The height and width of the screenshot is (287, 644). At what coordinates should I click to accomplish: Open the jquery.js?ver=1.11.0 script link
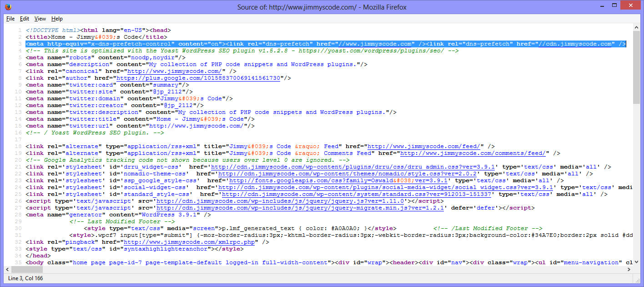[x=280, y=201]
